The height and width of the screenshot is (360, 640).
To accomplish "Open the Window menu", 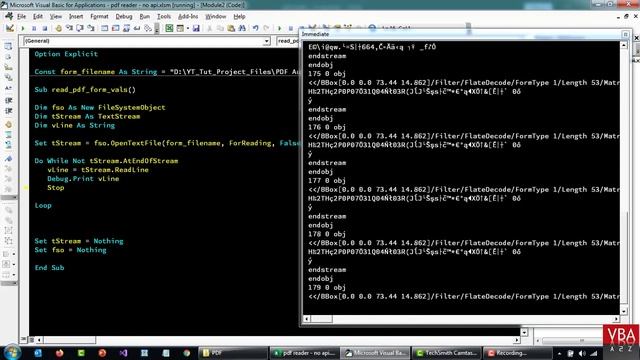I will [x=216, y=16].
